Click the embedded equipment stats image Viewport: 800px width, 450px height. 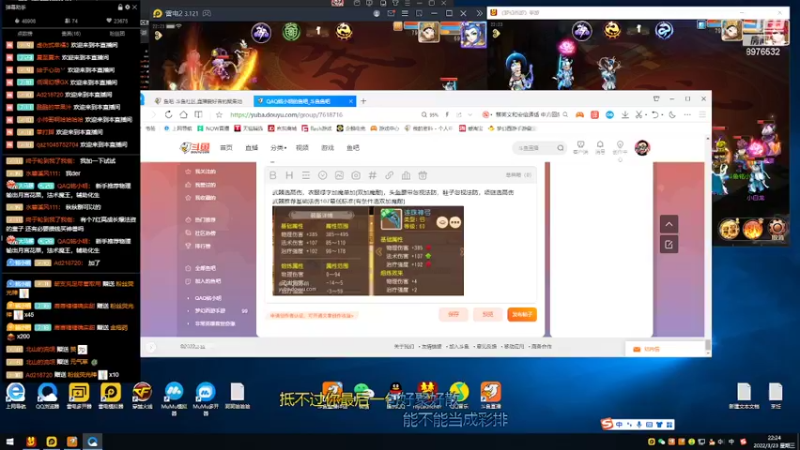point(368,251)
